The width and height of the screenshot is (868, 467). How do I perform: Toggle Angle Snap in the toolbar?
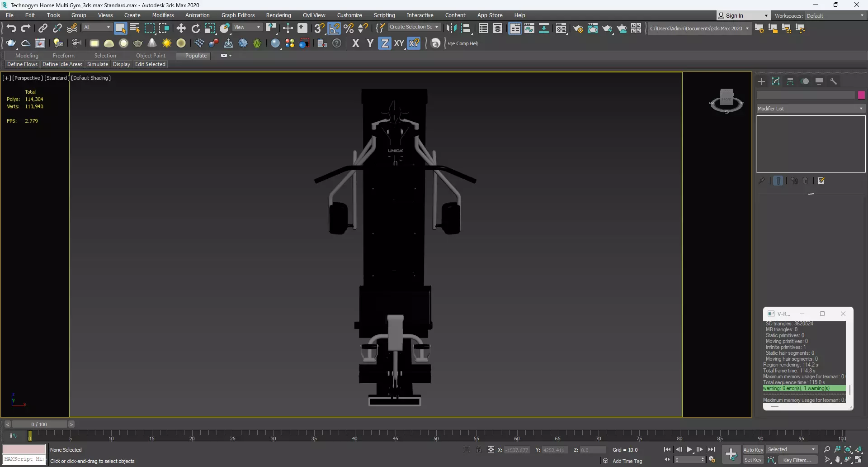pyautogui.click(x=334, y=29)
